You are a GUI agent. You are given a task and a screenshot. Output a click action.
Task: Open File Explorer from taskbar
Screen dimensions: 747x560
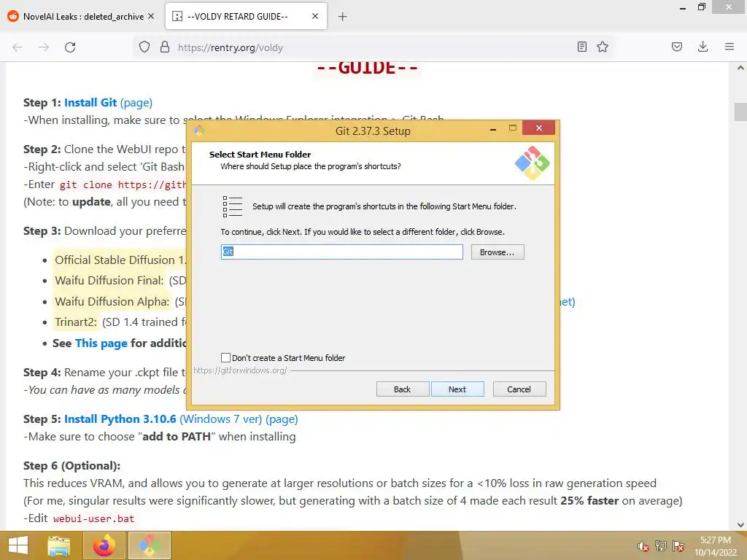[x=59, y=545]
